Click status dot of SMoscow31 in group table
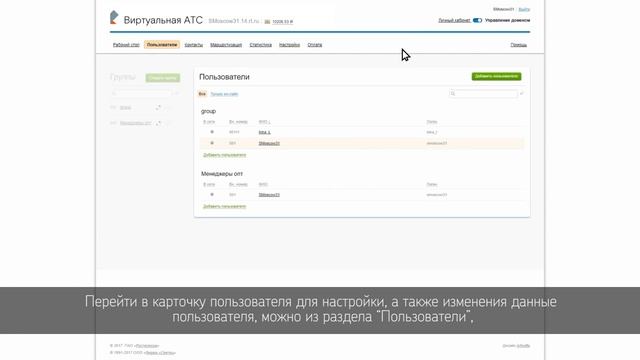The width and height of the screenshot is (640, 360). 212,143
